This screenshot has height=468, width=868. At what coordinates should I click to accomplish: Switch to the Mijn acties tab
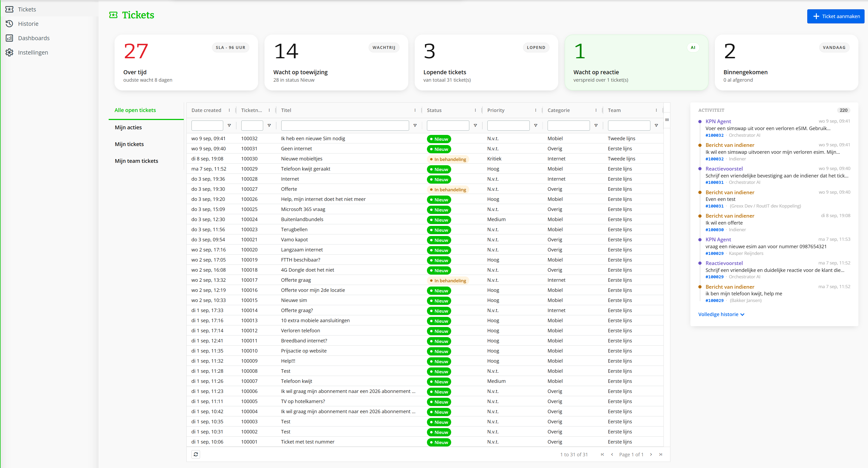pos(128,127)
